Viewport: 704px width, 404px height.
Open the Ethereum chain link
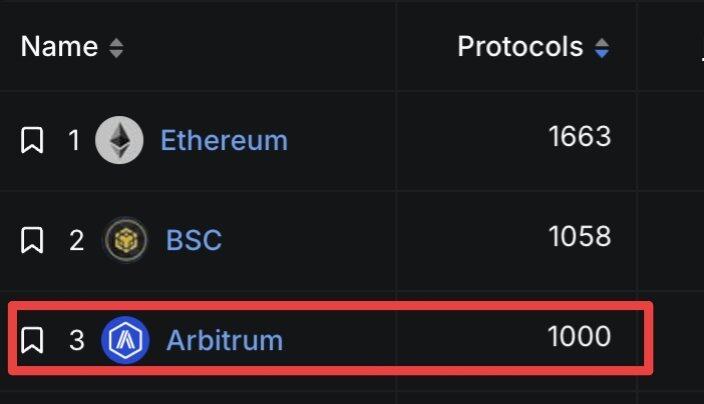point(224,140)
